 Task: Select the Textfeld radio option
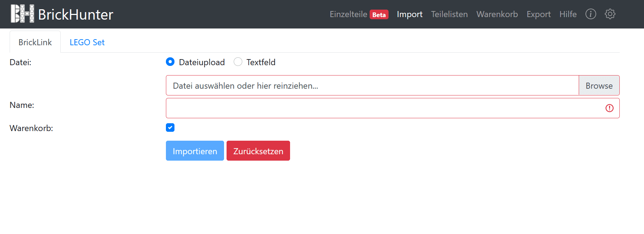pos(238,62)
